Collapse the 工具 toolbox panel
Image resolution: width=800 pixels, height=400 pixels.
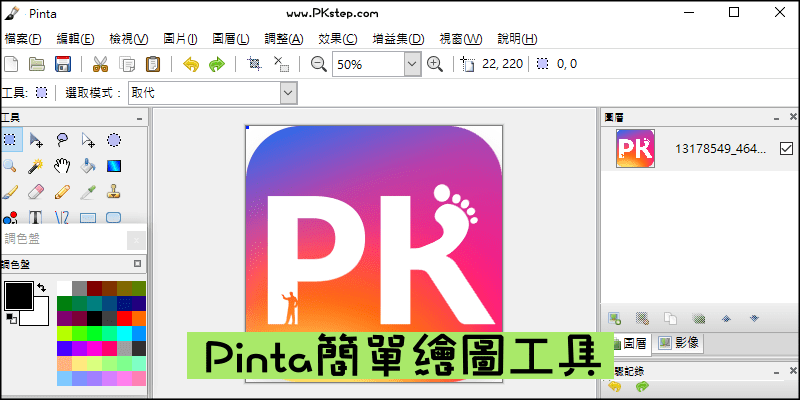tap(140, 118)
